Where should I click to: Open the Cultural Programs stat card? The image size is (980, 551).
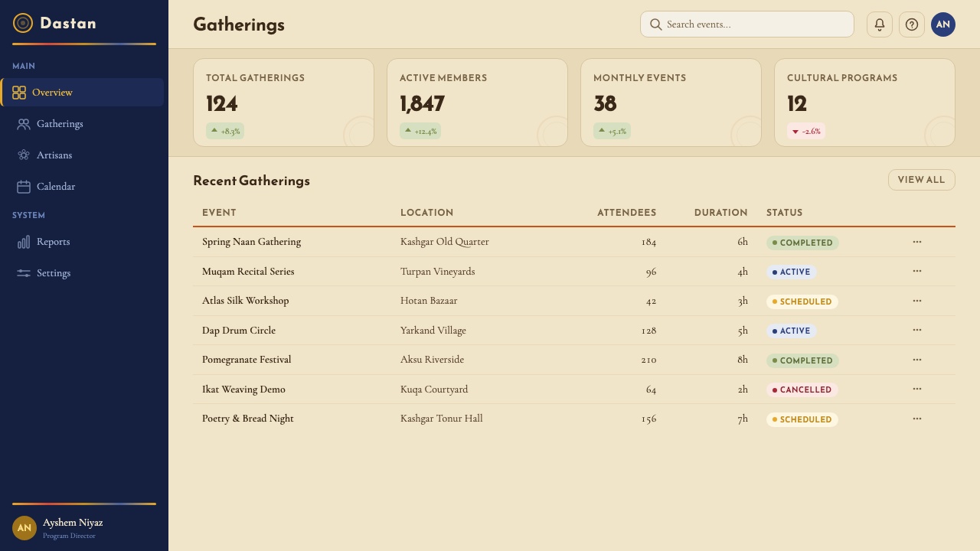tap(864, 103)
